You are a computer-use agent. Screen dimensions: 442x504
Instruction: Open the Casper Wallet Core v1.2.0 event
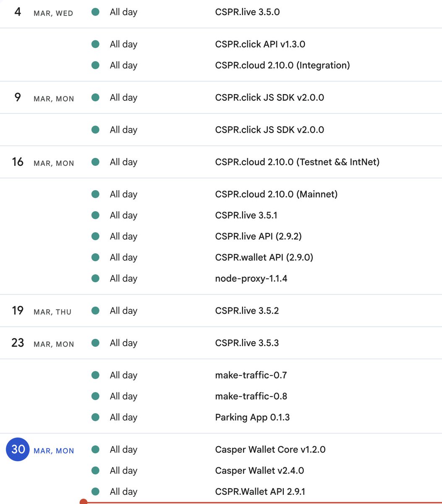(270, 449)
